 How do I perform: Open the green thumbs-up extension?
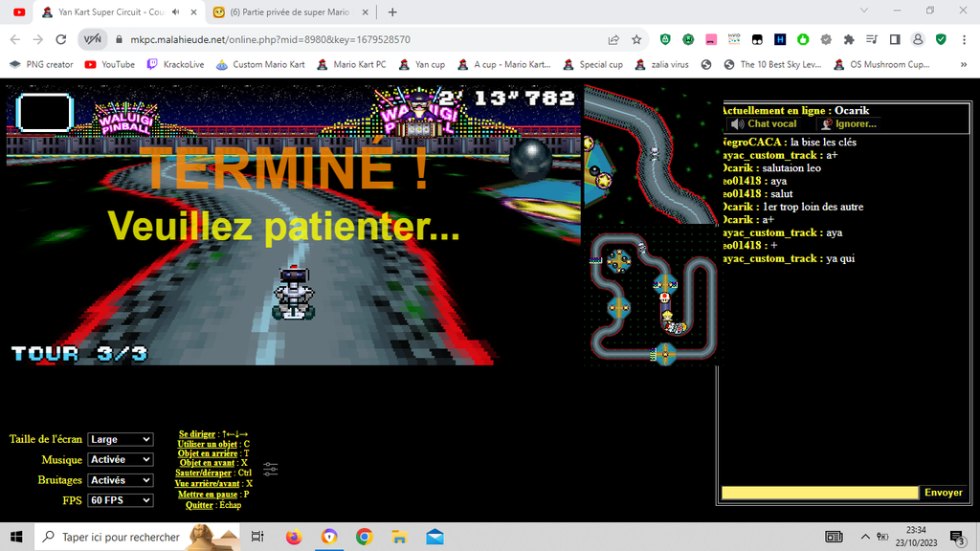(x=803, y=39)
